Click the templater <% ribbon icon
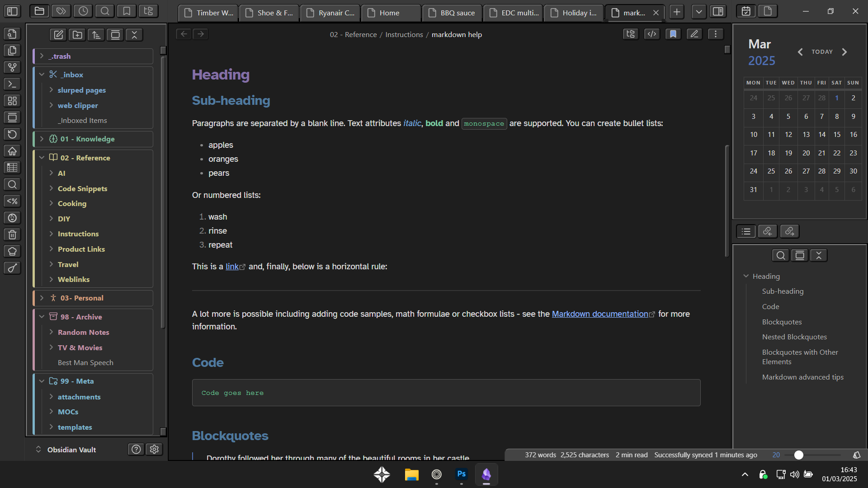868x488 pixels. pos(12,201)
